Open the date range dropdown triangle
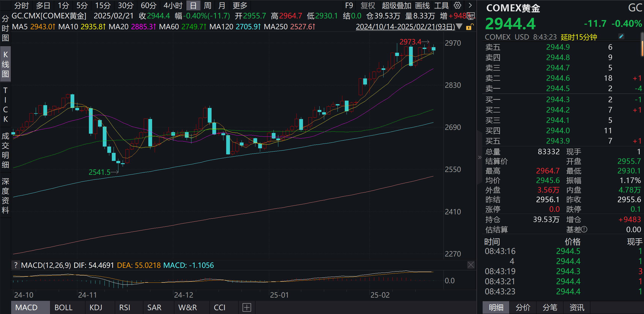Screen dimensions: 644x314 coord(459,26)
